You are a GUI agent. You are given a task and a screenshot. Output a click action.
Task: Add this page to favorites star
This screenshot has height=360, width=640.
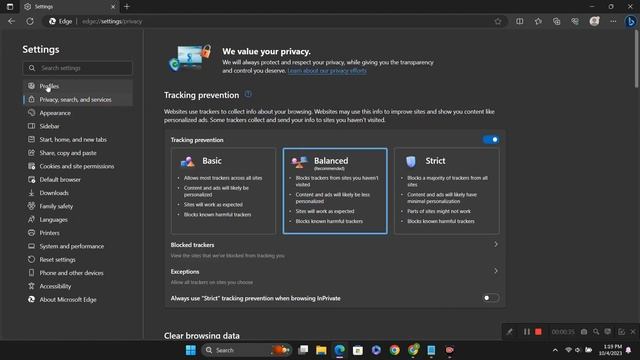[x=498, y=21]
